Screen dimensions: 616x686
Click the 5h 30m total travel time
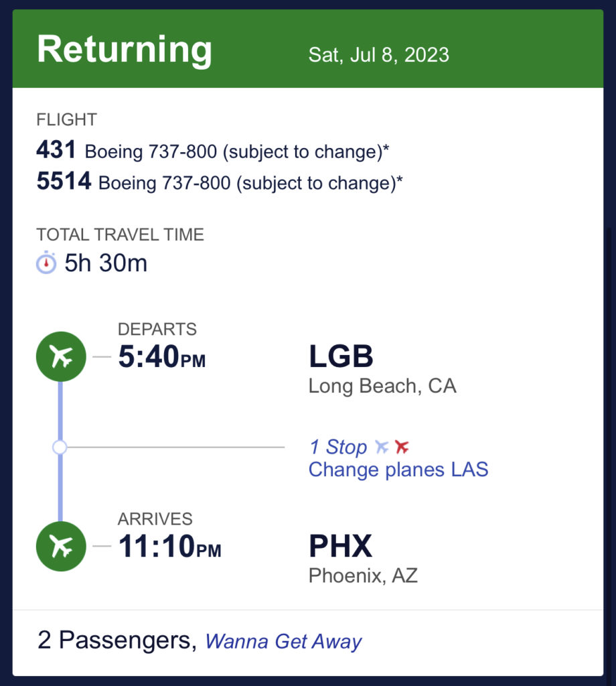[x=106, y=263]
